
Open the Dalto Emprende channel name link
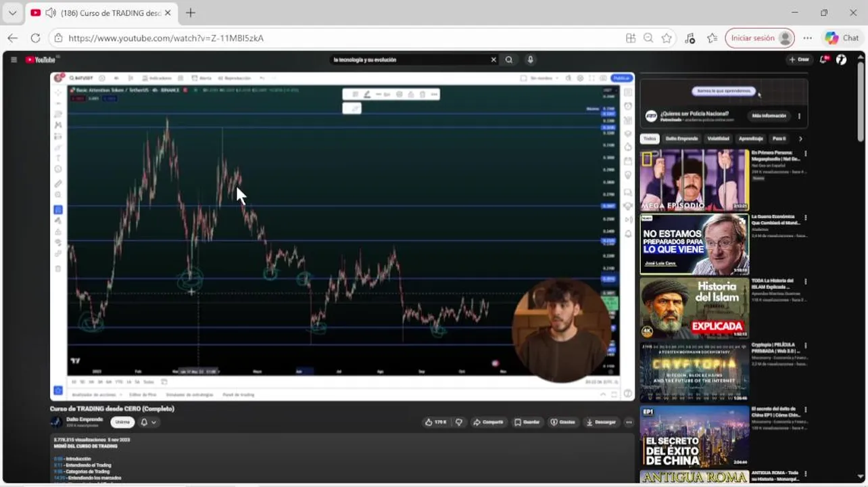85,419
